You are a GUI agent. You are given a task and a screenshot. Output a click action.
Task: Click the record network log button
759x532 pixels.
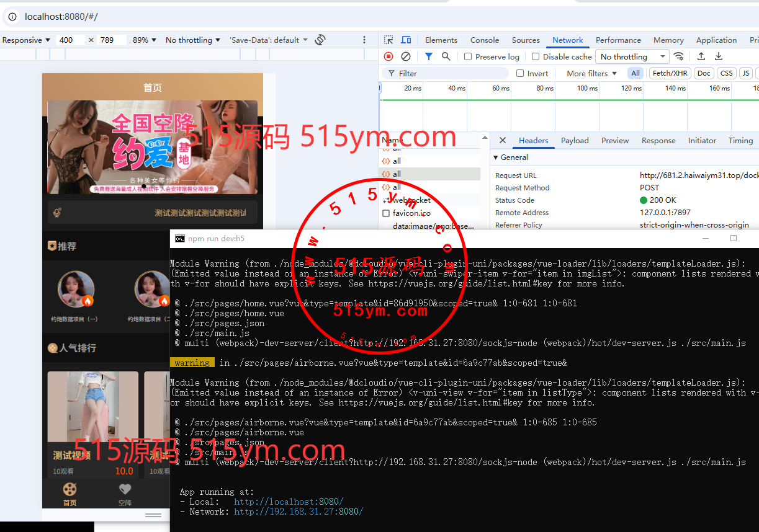388,56
